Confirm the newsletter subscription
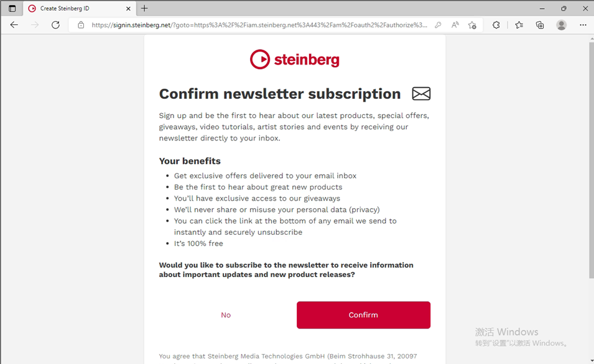 point(363,315)
